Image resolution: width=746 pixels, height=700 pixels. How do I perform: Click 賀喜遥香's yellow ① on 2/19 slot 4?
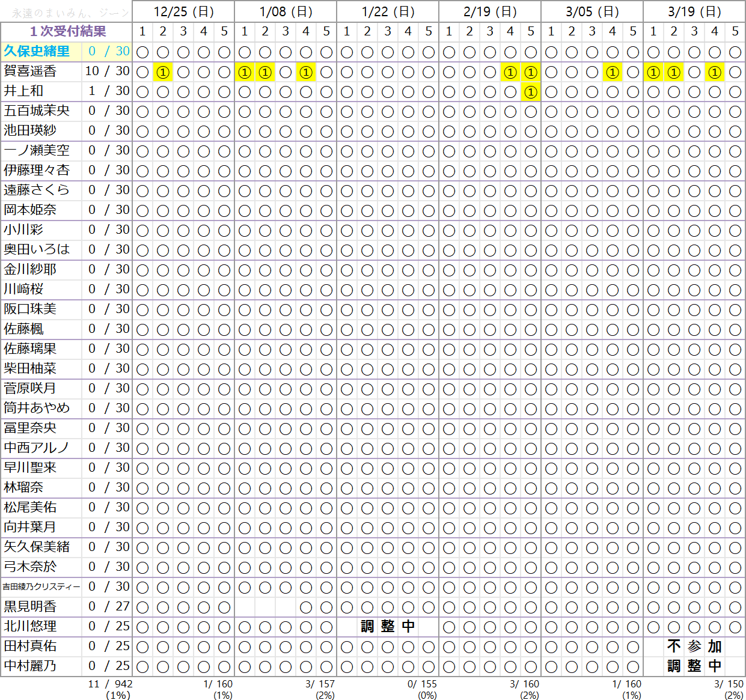(x=510, y=73)
